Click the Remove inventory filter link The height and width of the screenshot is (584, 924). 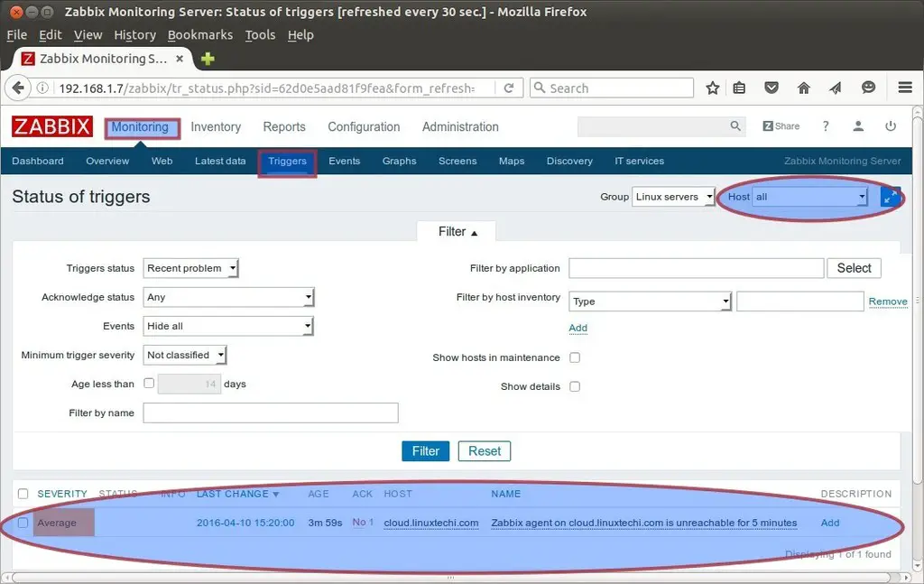click(x=888, y=301)
